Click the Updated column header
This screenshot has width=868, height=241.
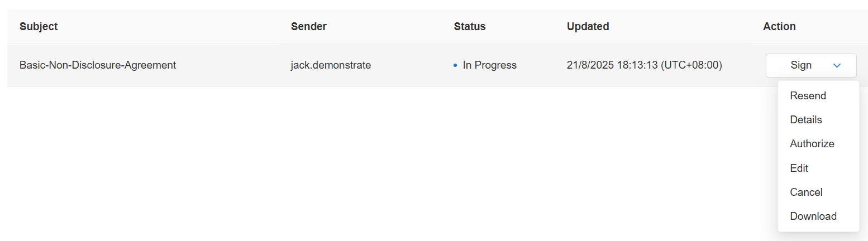(588, 26)
